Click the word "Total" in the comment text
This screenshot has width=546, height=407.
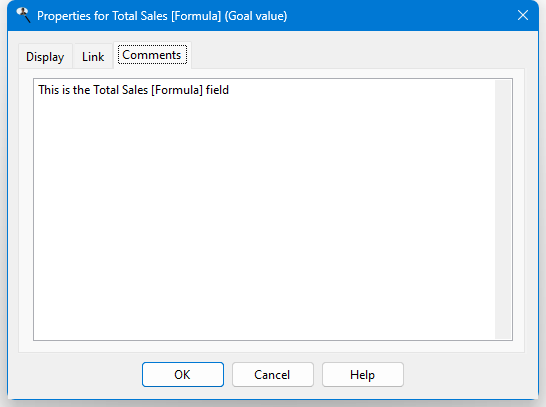point(106,90)
